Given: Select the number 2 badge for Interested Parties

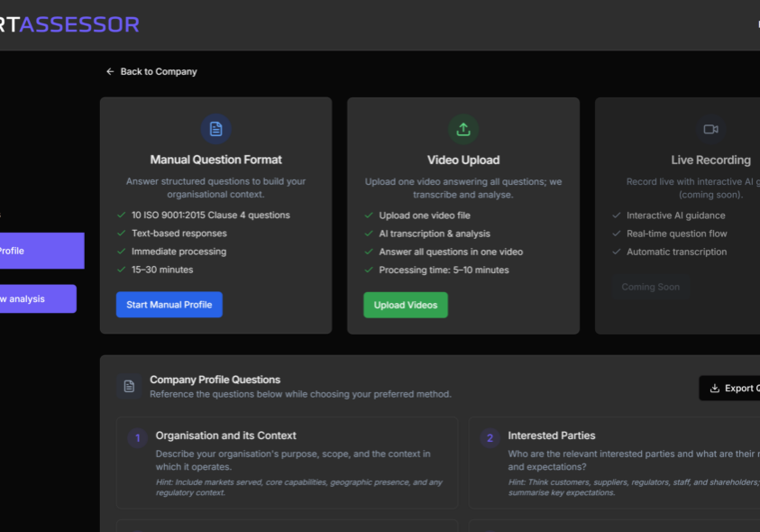Looking at the screenshot, I should [x=490, y=438].
